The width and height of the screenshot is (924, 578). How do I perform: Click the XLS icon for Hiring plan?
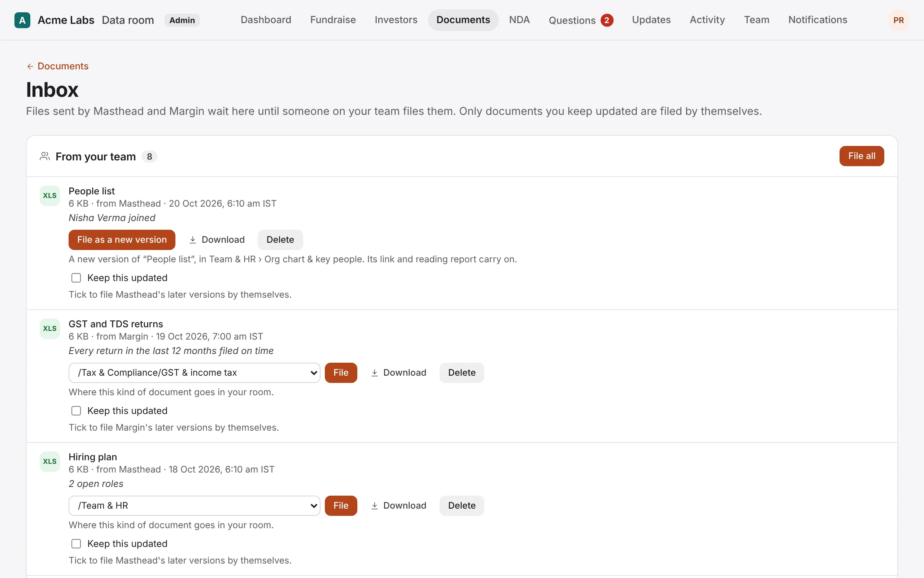(50, 461)
